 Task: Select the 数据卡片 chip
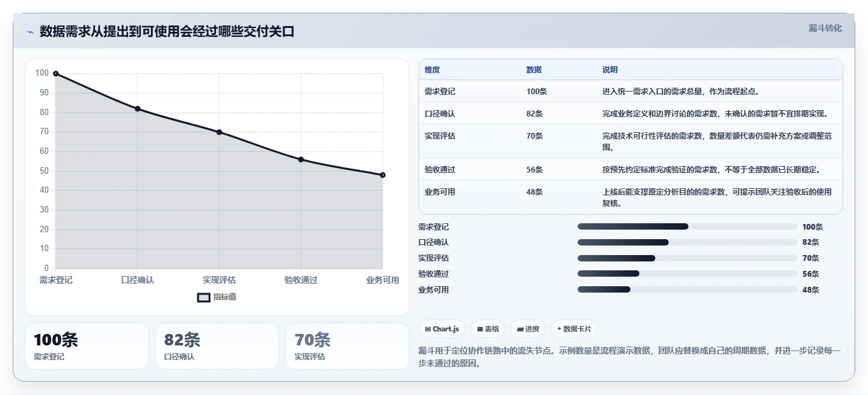574,329
